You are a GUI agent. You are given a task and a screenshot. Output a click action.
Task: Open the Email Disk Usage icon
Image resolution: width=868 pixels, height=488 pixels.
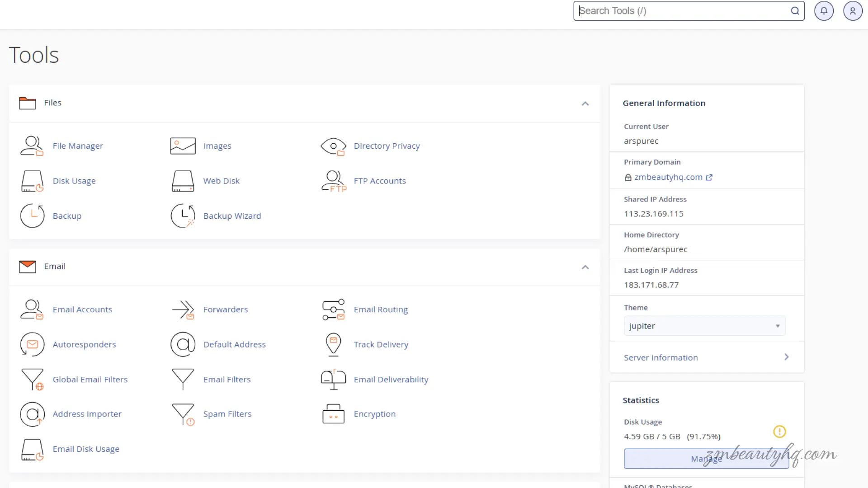(x=32, y=450)
